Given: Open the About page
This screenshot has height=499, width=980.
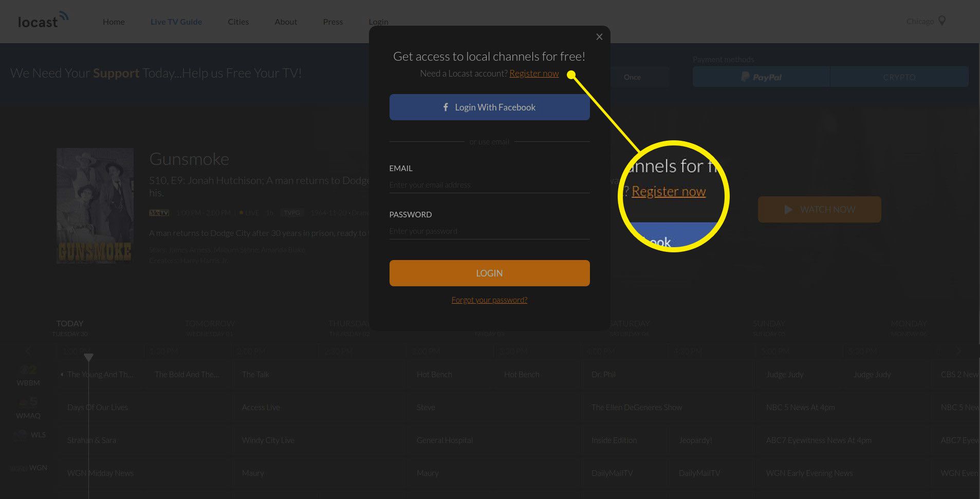Looking at the screenshot, I should (286, 22).
